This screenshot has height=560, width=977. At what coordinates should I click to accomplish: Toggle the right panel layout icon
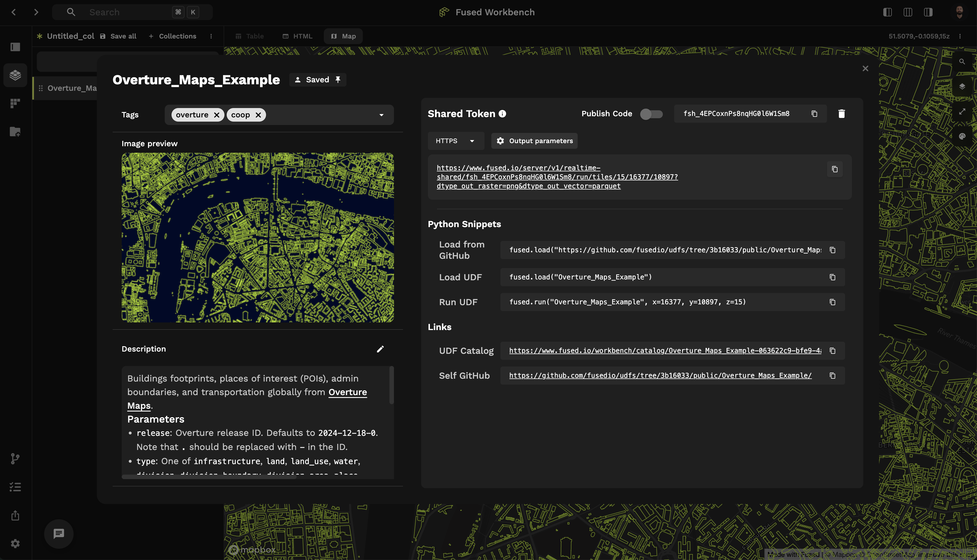928,12
